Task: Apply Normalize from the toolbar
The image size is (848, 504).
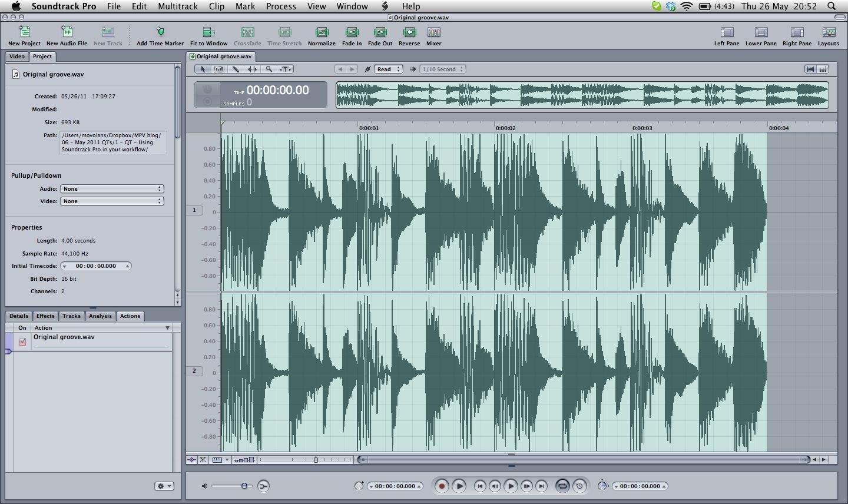Action: [x=322, y=32]
